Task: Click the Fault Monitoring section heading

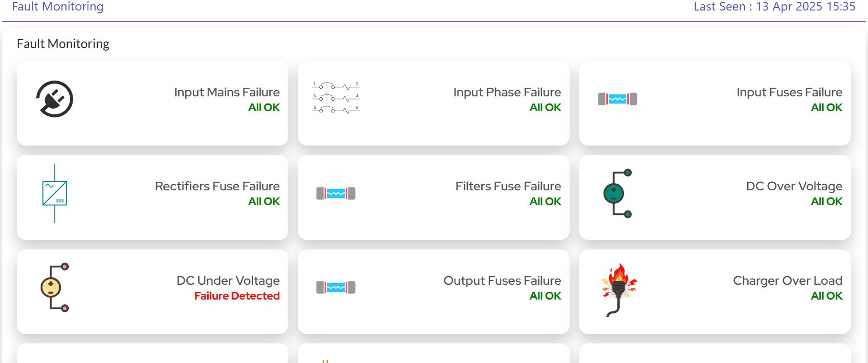Action: pos(63,44)
